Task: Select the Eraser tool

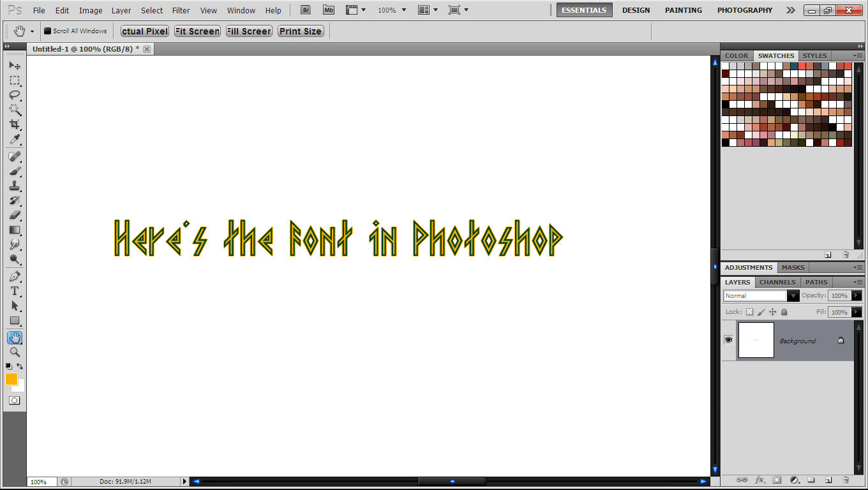Action: click(x=14, y=215)
